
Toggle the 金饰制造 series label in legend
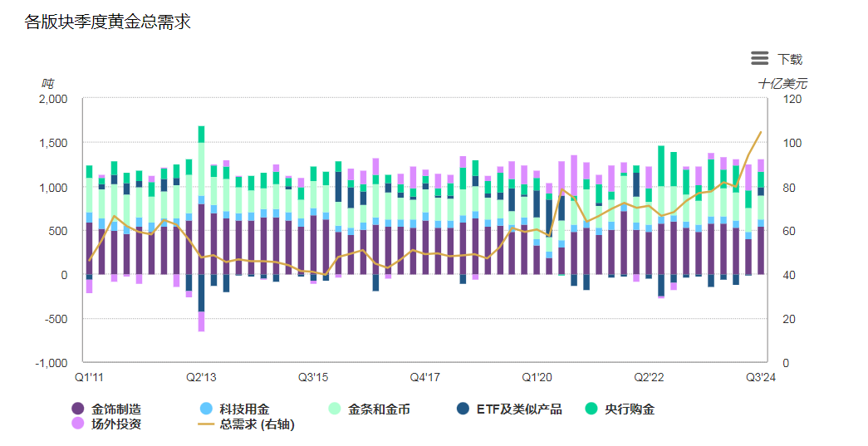click(x=116, y=409)
